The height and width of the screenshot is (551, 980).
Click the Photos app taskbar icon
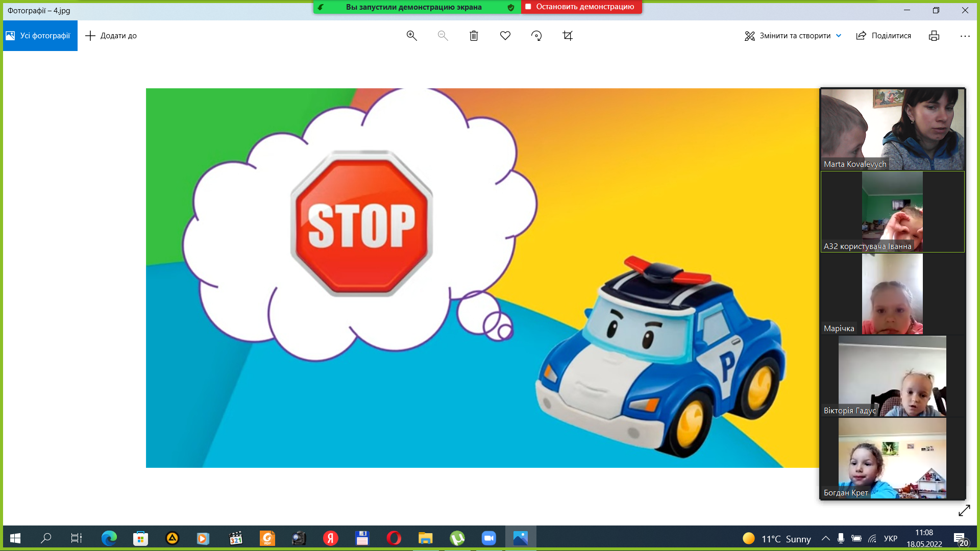[521, 538]
